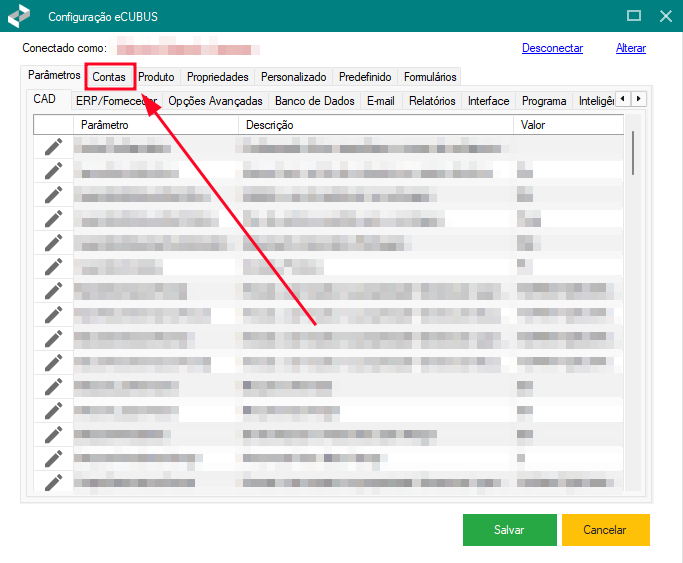
Task: Click the parameter list vertical scrollbar
Action: 633,300
